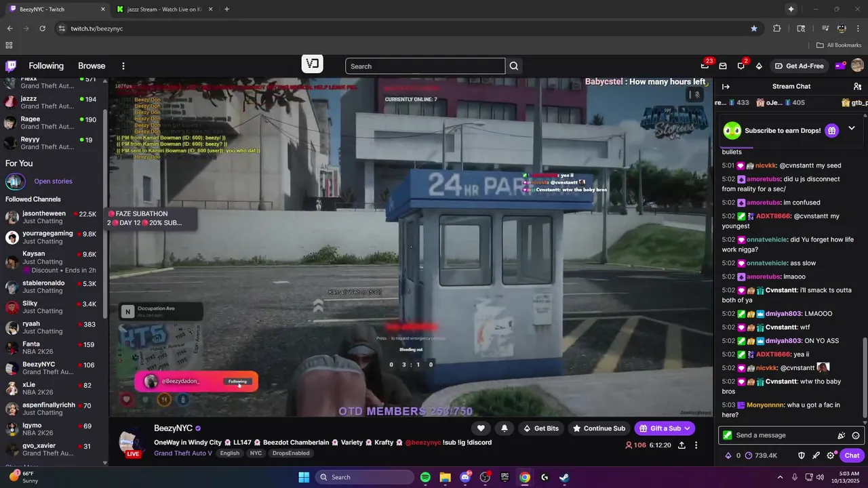The image size is (868, 488).
Task: Click the Get Ad-Free button
Action: click(800, 66)
